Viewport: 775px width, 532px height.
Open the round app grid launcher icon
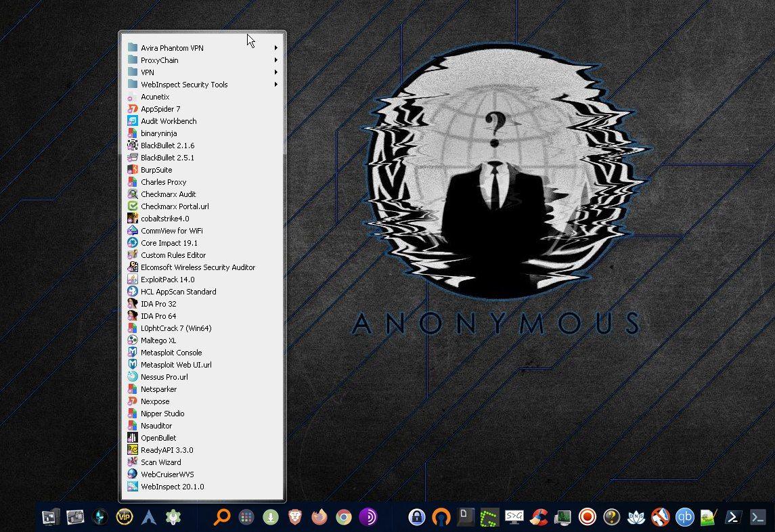tap(246, 517)
